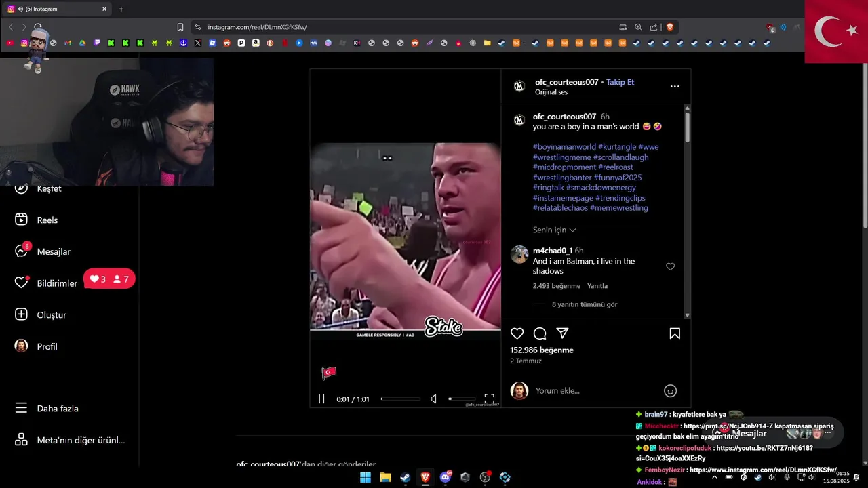Select the Instagram browser tab
The height and width of the screenshot is (488, 868).
coord(57,9)
